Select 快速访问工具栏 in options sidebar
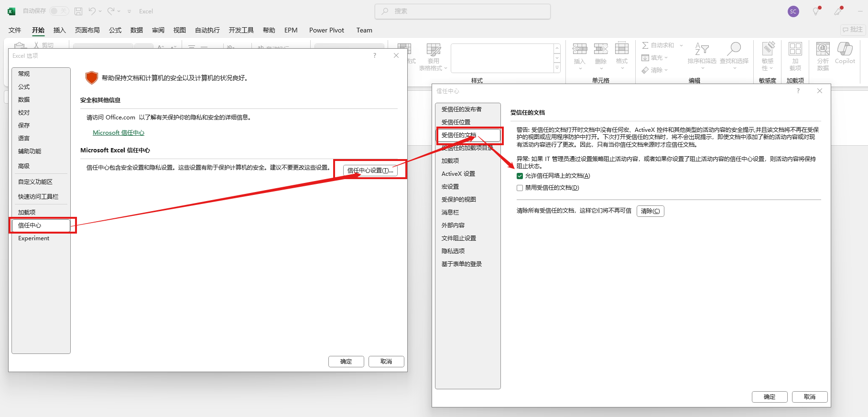The height and width of the screenshot is (417, 868). point(41,196)
